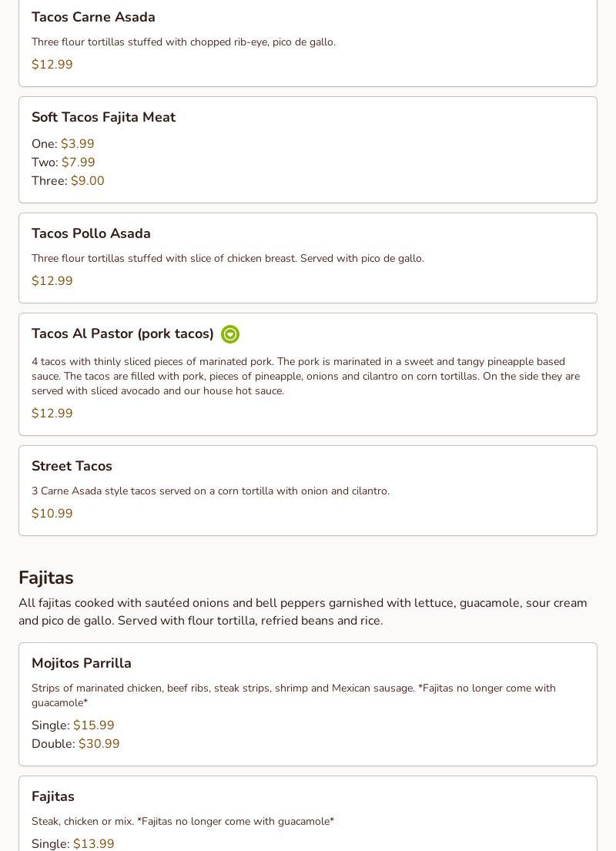Select the Single: $13.99 Fajitas option
Screen dimensions: 616x851
tap(73, 843)
